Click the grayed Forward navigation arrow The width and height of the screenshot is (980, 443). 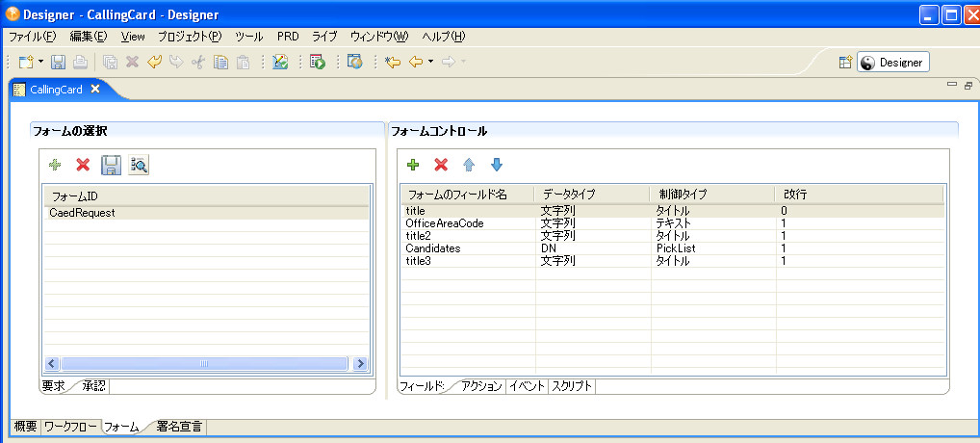[x=449, y=62]
